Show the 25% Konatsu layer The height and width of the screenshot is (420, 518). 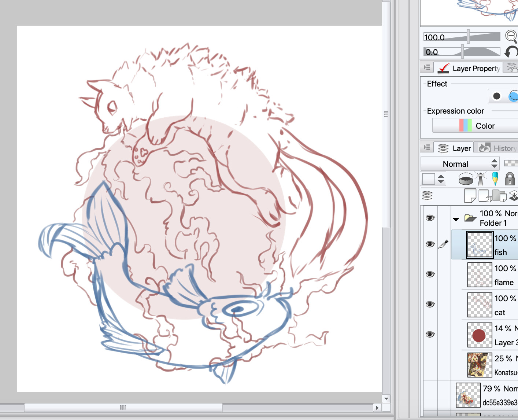(x=430, y=365)
